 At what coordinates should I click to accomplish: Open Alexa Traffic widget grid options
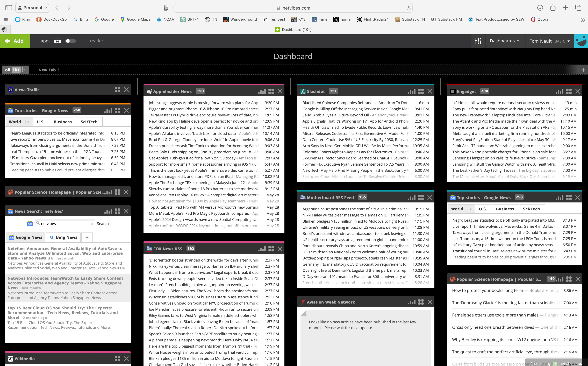[117, 90]
